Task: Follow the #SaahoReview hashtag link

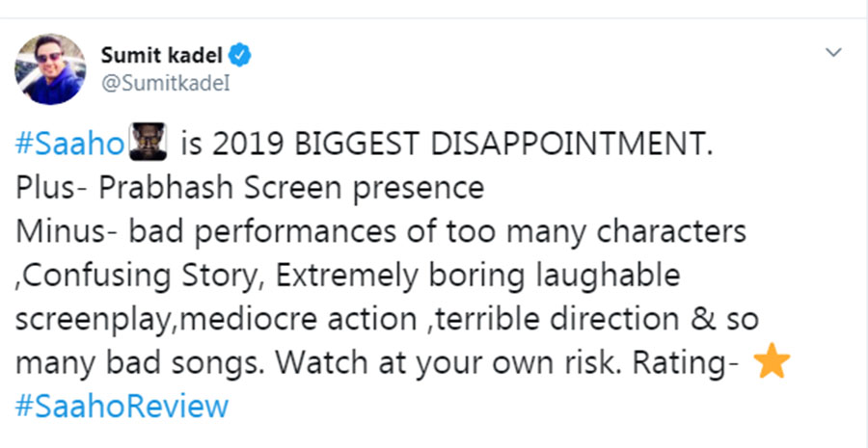Action: (x=122, y=406)
